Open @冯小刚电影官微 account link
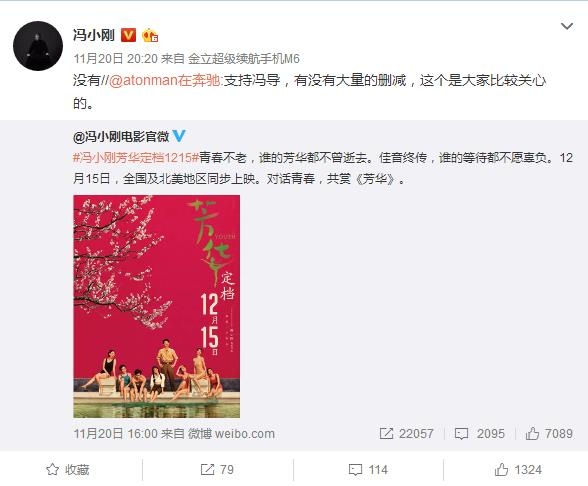The height and width of the screenshot is (486, 588). pyautogui.click(x=121, y=136)
